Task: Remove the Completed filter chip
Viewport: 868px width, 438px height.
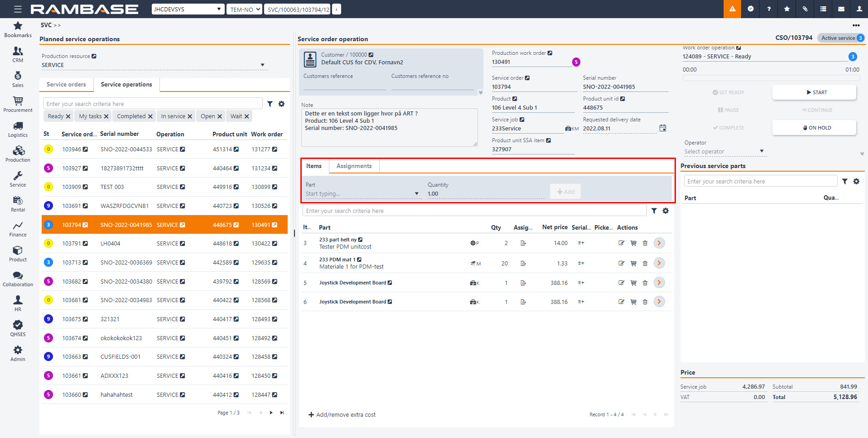Action: (150, 116)
